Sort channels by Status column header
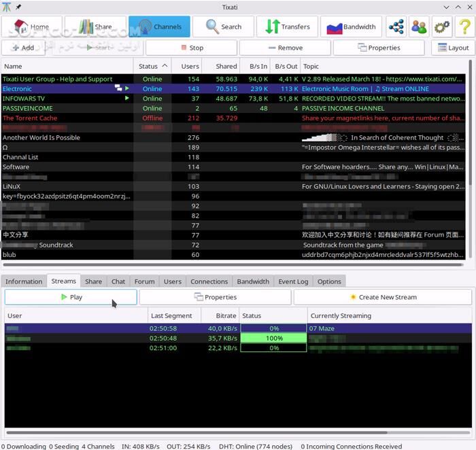This screenshot has width=476, height=450. 152,67
